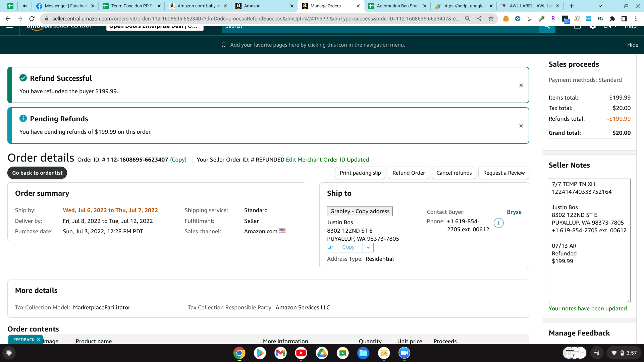Open the Refund Order button

(x=409, y=173)
